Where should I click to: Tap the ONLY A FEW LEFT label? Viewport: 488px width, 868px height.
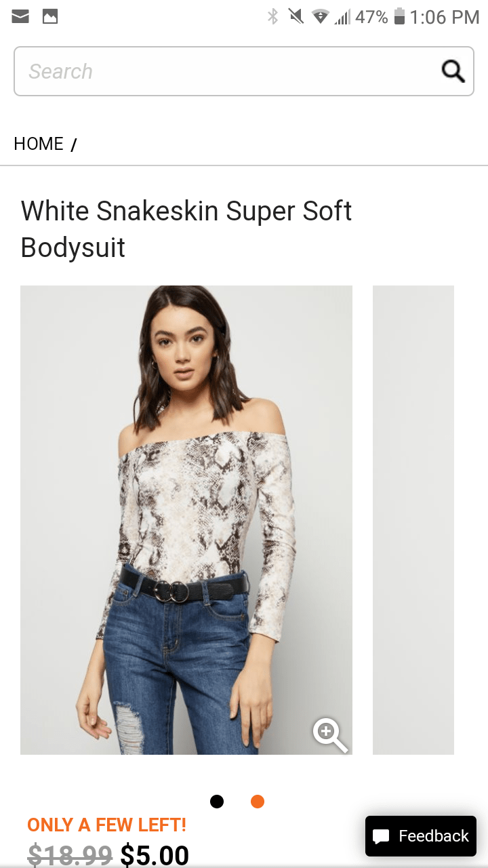[106, 825]
